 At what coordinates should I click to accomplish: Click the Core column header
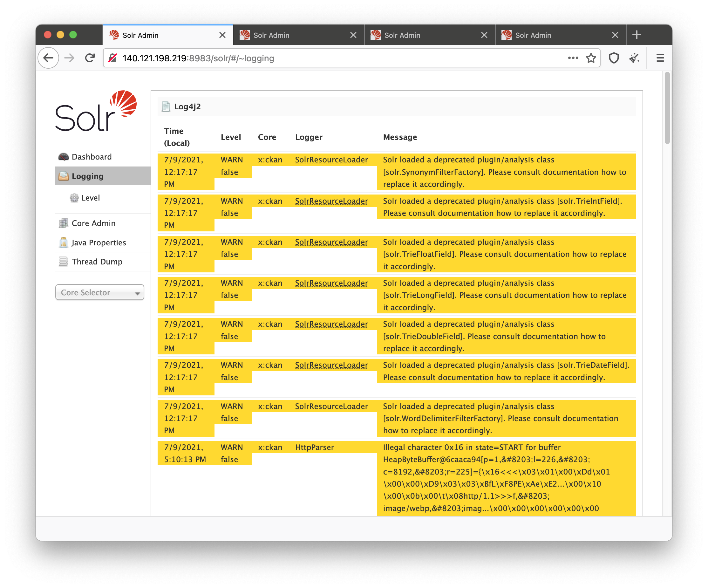coord(267,137)
